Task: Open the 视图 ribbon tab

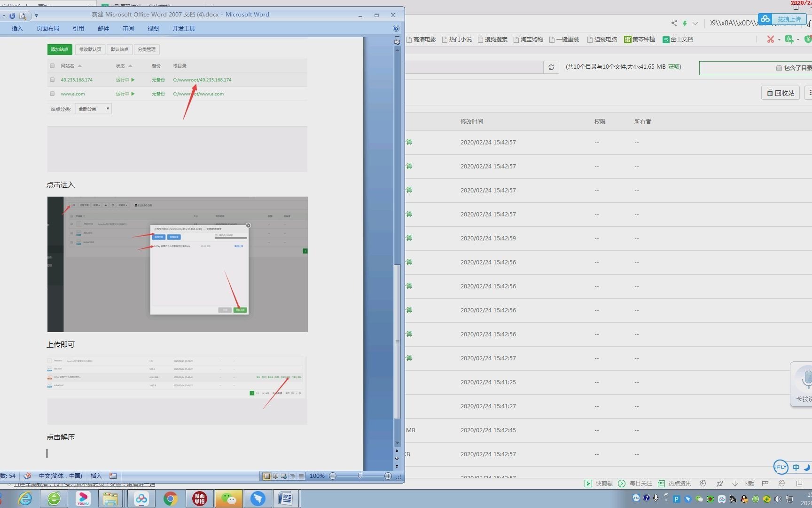Action: point(153,28)
